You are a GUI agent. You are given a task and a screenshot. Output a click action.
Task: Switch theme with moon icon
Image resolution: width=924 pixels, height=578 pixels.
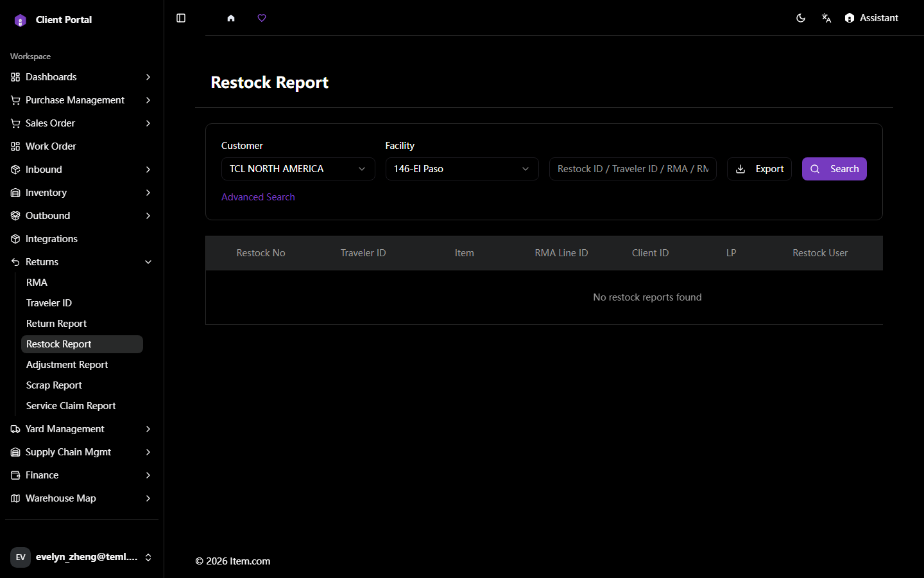click(x=801, y=18)
